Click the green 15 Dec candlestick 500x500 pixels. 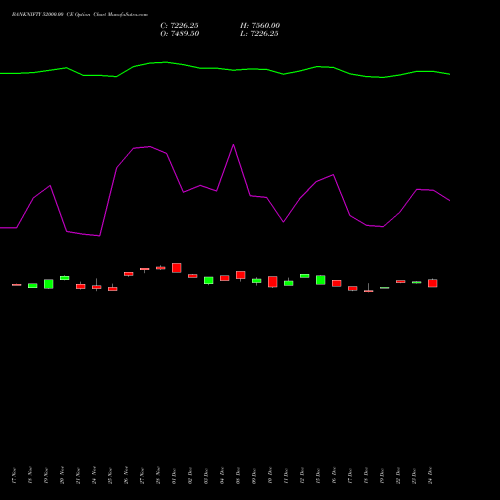321,280
